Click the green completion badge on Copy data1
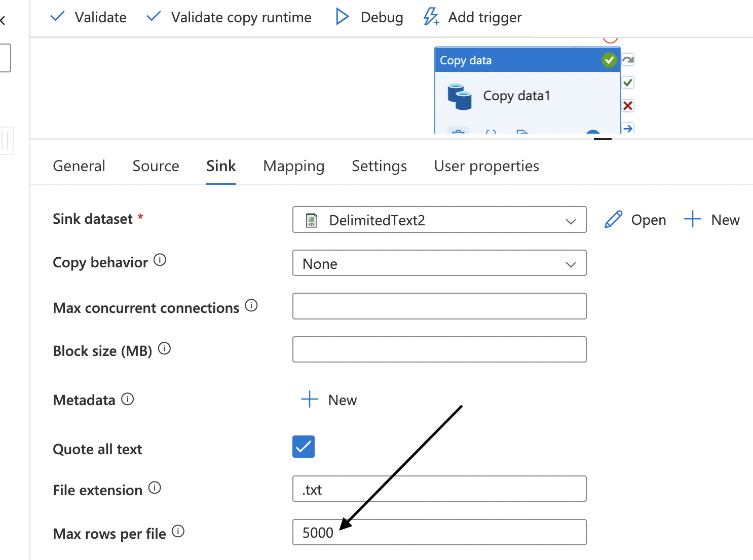 (610, 60)
